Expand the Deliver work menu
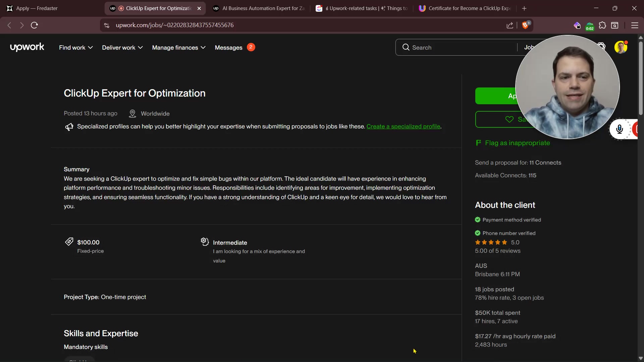 (122, 48)
